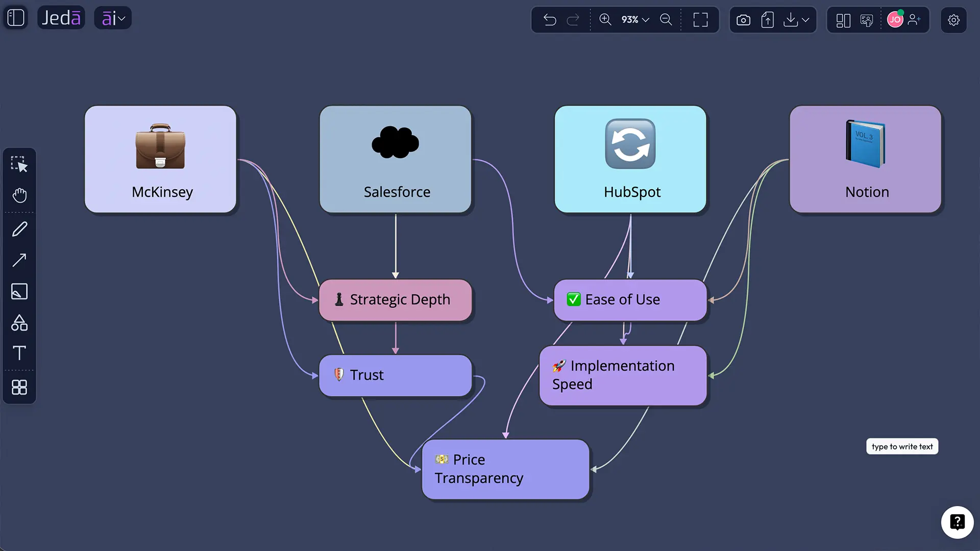The image size is (980, 551).
Task: Click the Trust node
Action: click(x=396, y=375)
